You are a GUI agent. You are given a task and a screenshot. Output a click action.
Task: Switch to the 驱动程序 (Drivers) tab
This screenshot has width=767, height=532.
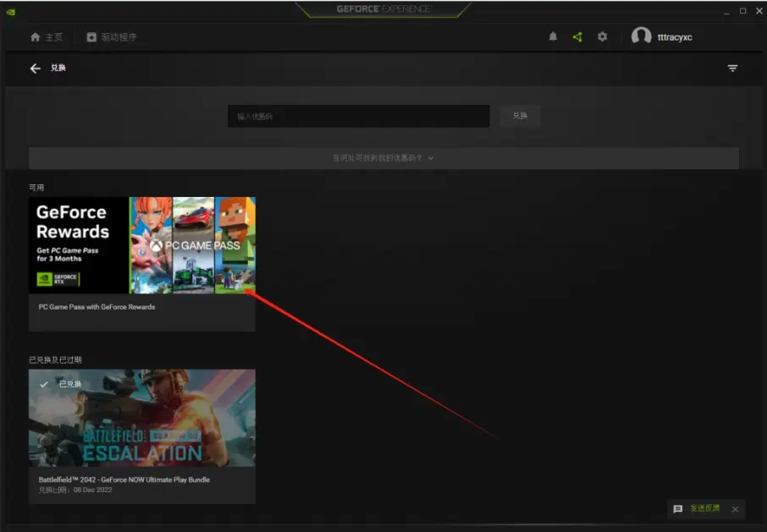click(112, 37)
